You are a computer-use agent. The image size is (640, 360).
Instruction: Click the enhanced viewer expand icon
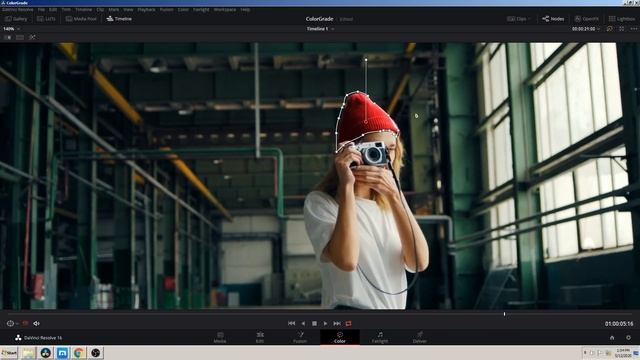point(622,29)
